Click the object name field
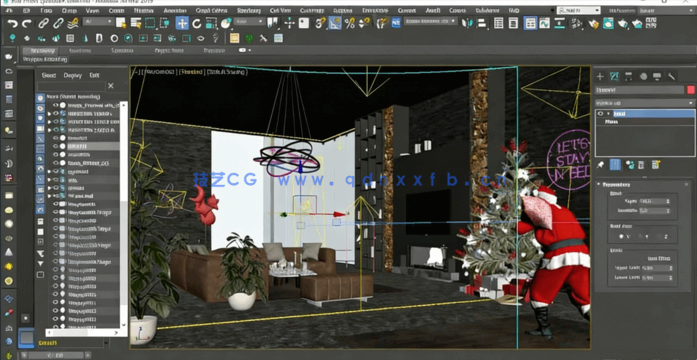 tap(640, 90)
